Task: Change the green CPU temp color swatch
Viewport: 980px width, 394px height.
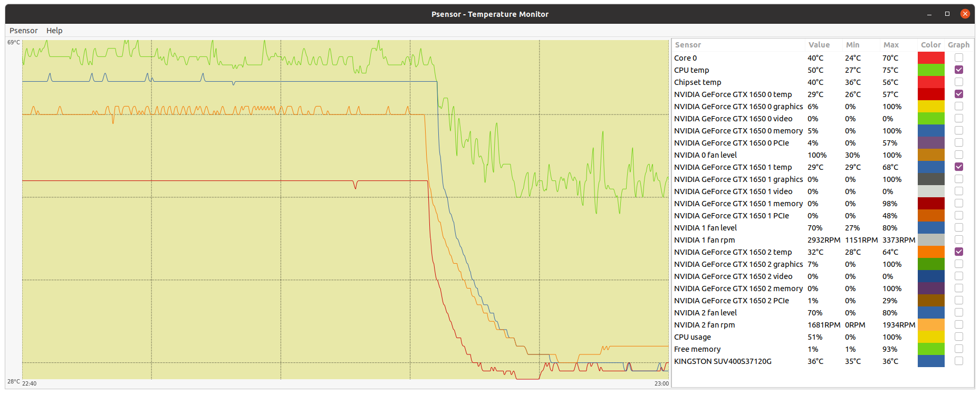Action: (x=931, y=70)
